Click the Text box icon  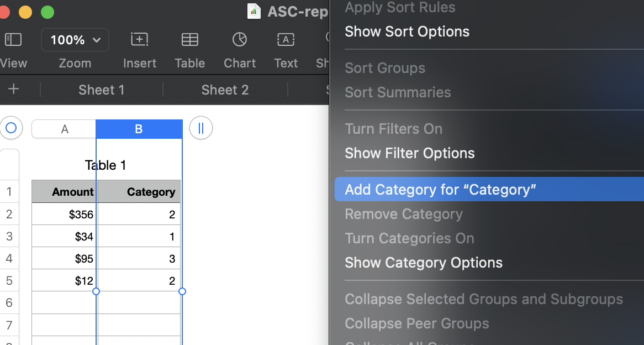tap(286, 40)
